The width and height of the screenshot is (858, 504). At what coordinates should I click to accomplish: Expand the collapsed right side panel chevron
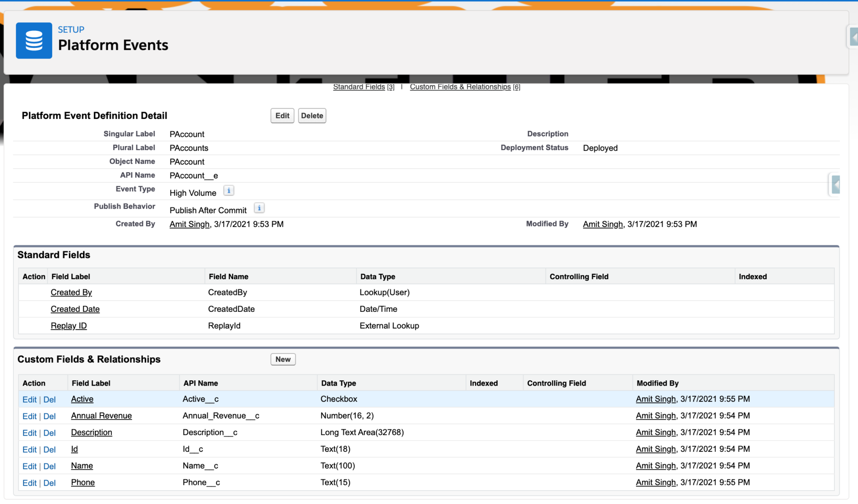point(836,185)
